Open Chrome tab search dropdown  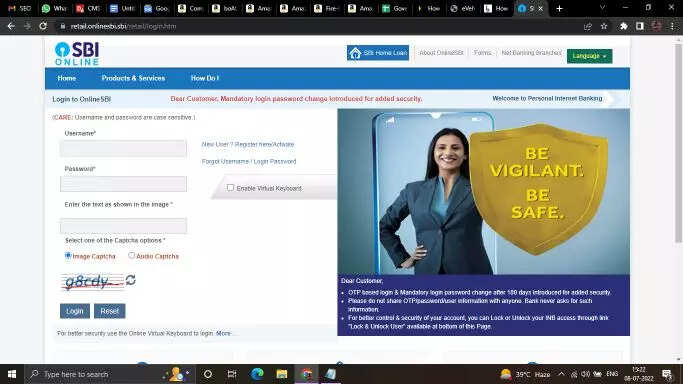click(602, 8)
